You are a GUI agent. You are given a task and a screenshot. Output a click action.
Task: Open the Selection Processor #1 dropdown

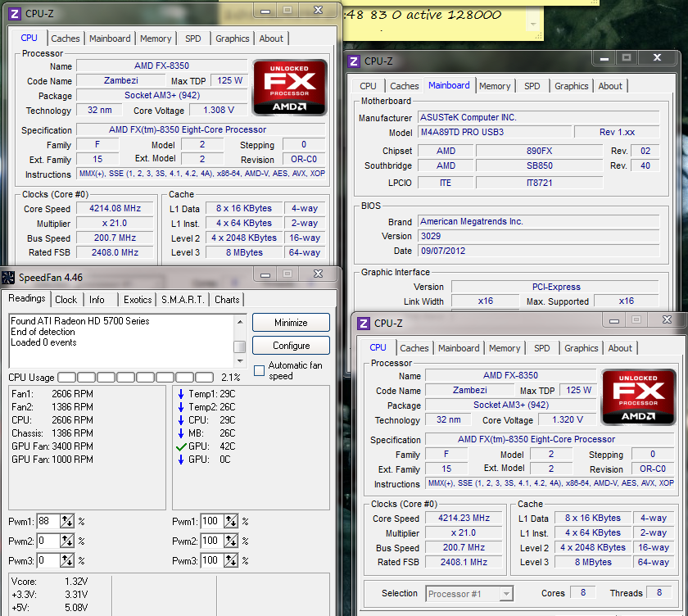coord(506,594)
